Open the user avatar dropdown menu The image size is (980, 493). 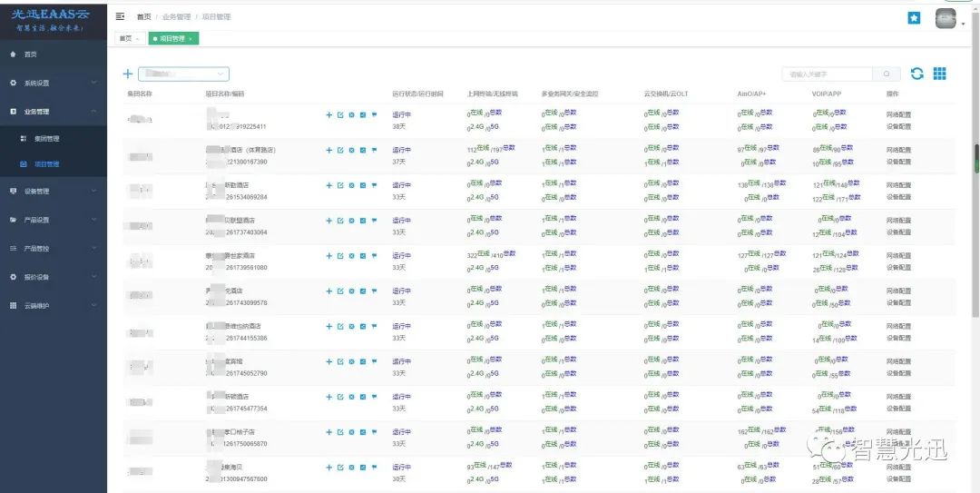pos(950,20)
